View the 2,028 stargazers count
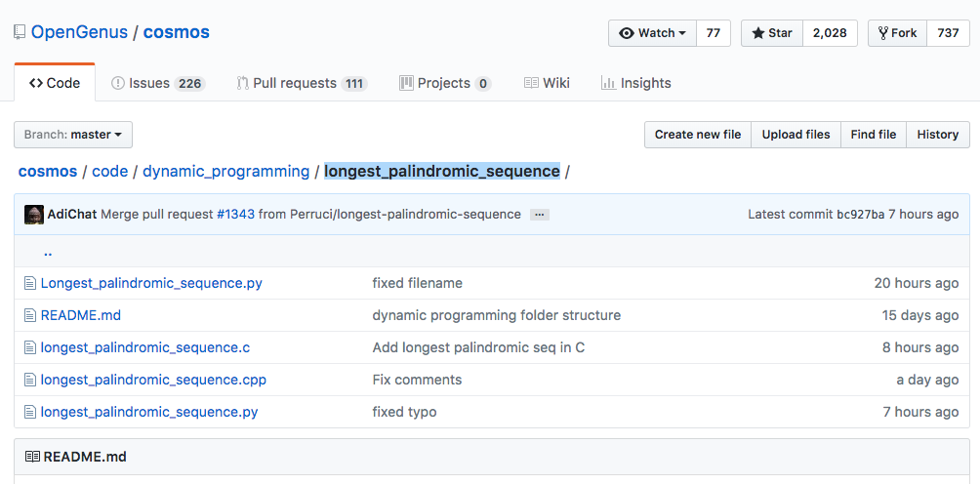 (830, 33)
